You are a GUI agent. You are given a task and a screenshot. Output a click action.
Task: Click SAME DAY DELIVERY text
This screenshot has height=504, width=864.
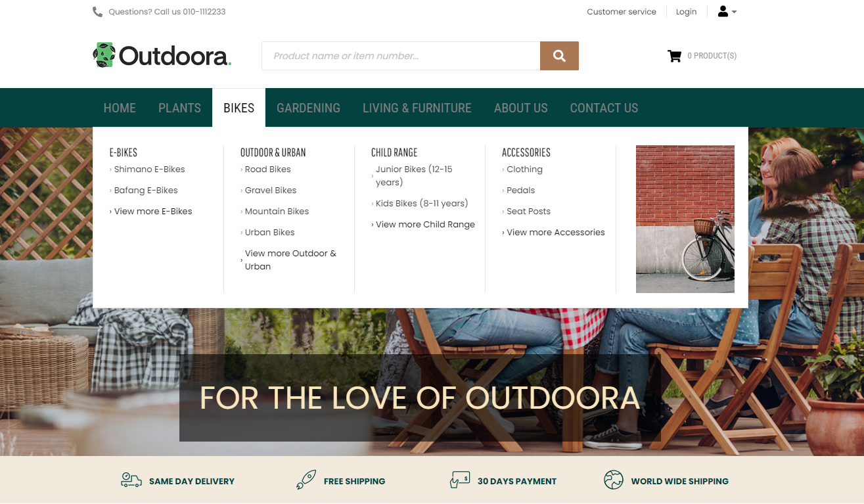pyautogui.click(x=192, y=481)
